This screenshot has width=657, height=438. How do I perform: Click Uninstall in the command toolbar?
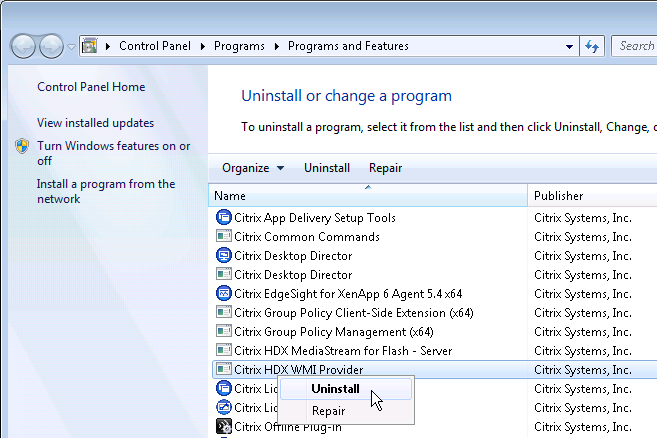pos(327,168)
